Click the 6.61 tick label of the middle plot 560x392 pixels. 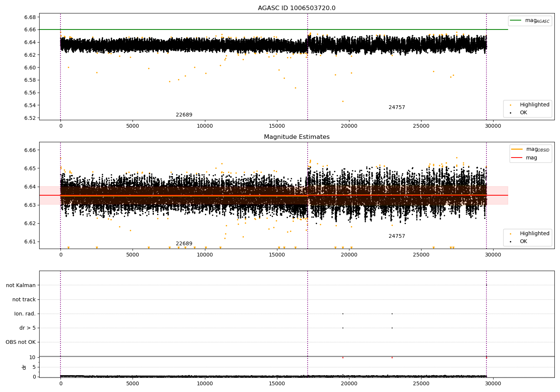pyautogui.click(x=30, y=242)
